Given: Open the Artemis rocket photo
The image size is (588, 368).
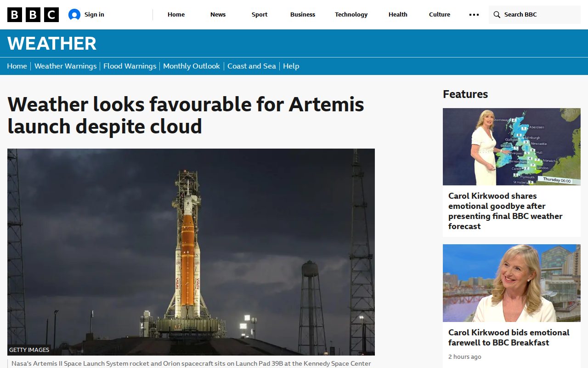Looking at the screenshot, I should [191, 252].
